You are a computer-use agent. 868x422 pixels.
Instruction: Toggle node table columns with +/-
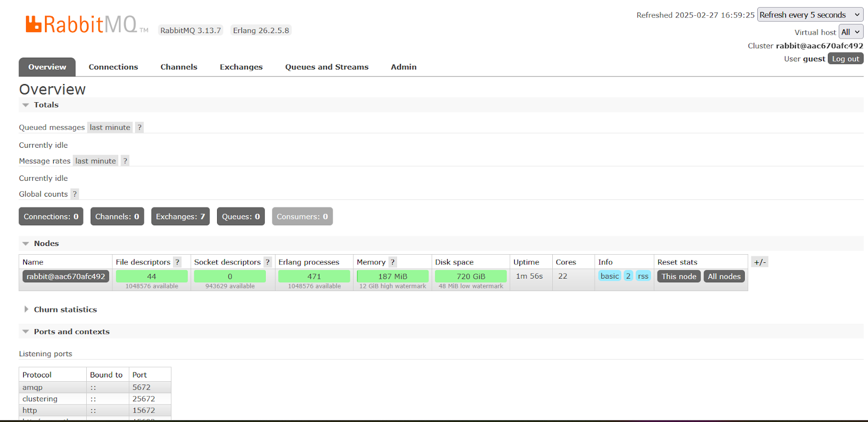(760, 262)
